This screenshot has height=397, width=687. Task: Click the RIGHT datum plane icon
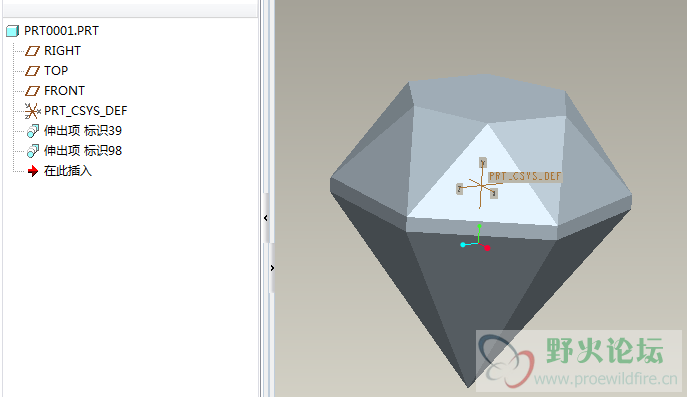tap(32, 51)
